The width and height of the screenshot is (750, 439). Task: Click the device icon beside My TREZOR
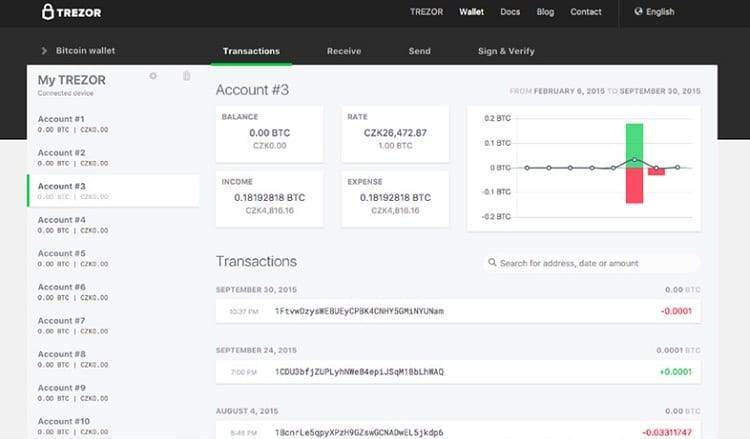point(187,76)
